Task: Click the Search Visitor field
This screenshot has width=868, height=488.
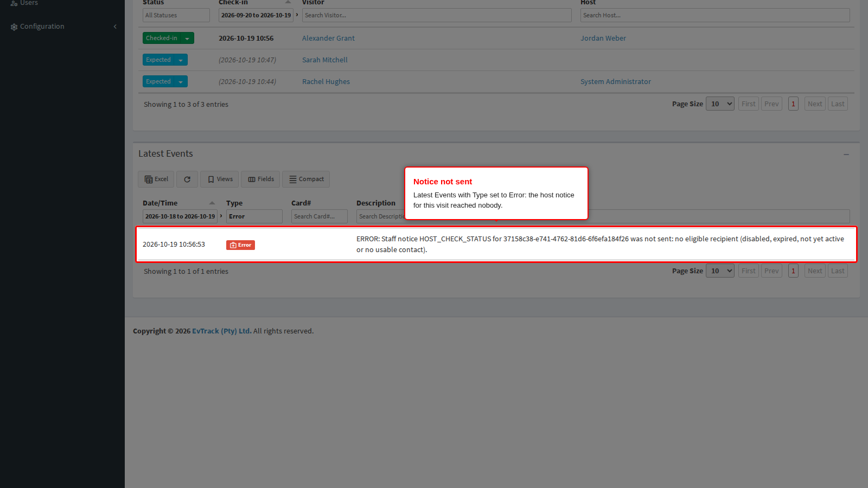Action: click(437, 15)
